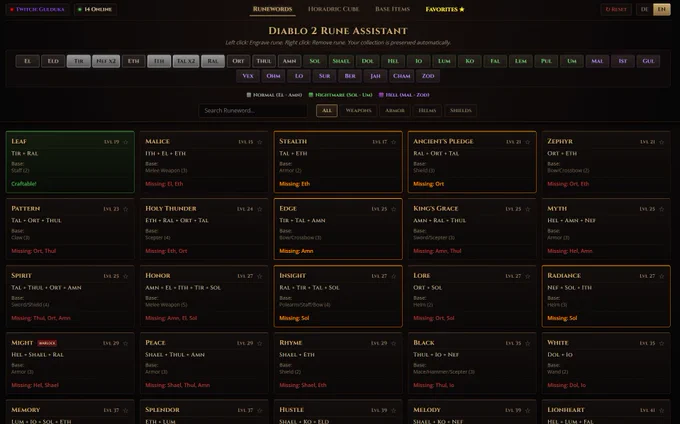Star the Hustle runeword card
Viewport: 680px width, 424px height.
393,411
